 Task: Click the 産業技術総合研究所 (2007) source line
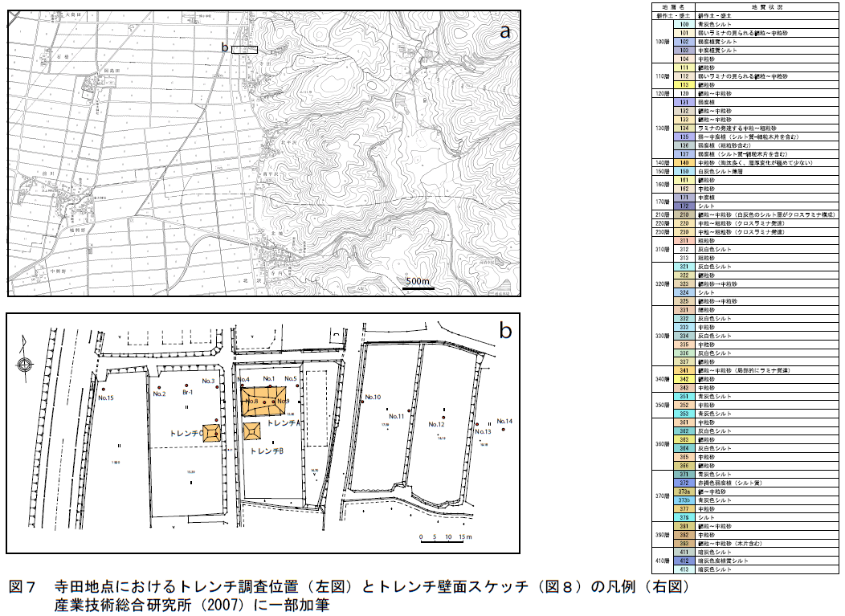point(192,606)
